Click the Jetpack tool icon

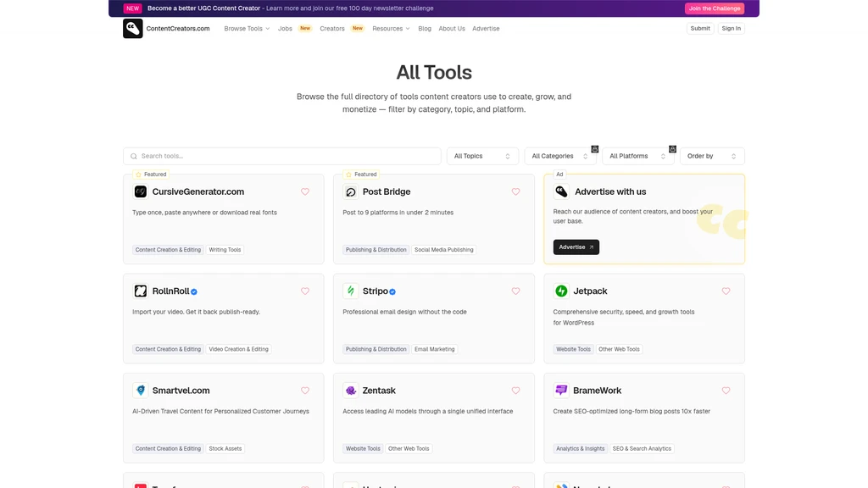pos(561,291)
